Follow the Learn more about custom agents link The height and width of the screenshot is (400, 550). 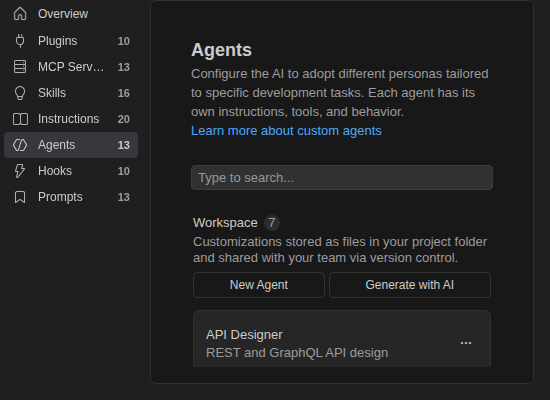click(286, 131)
